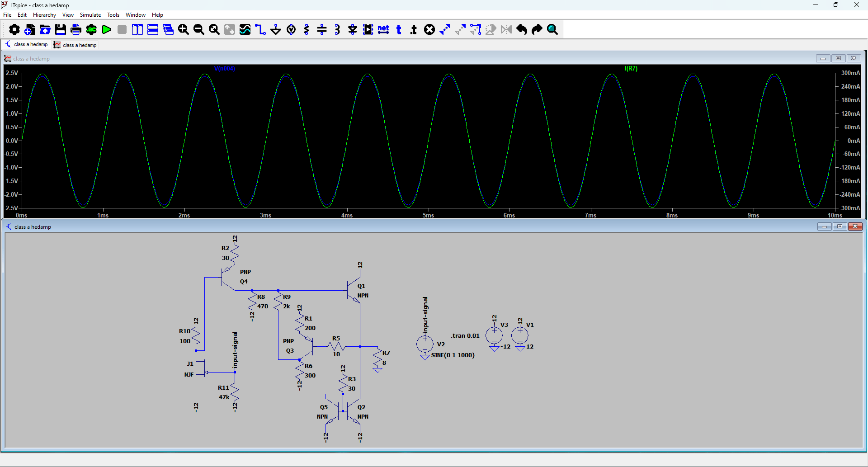Viewport: 868px width, 467px height.
Task: Minimize the waveform plot window
Action: [823, 58]
